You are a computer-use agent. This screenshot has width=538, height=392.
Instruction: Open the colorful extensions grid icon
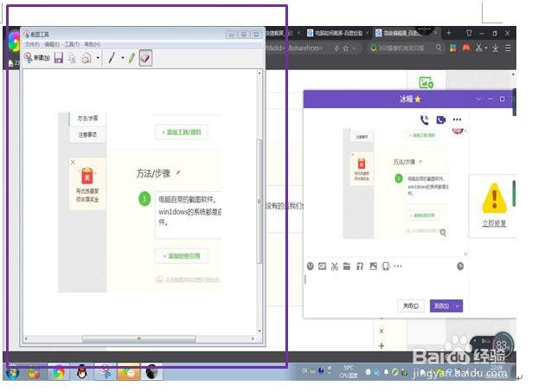pyautogui.click(x=453, y=48)
